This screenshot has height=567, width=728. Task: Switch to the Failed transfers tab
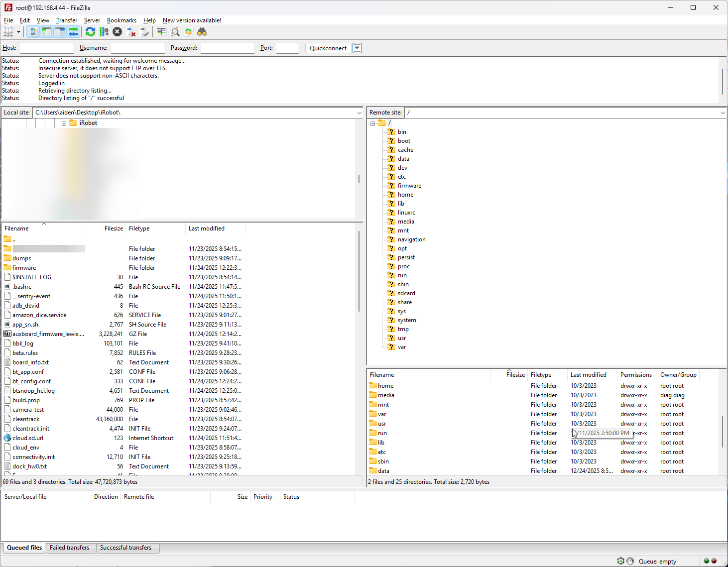pyautogui.click(x=69, y=548)
